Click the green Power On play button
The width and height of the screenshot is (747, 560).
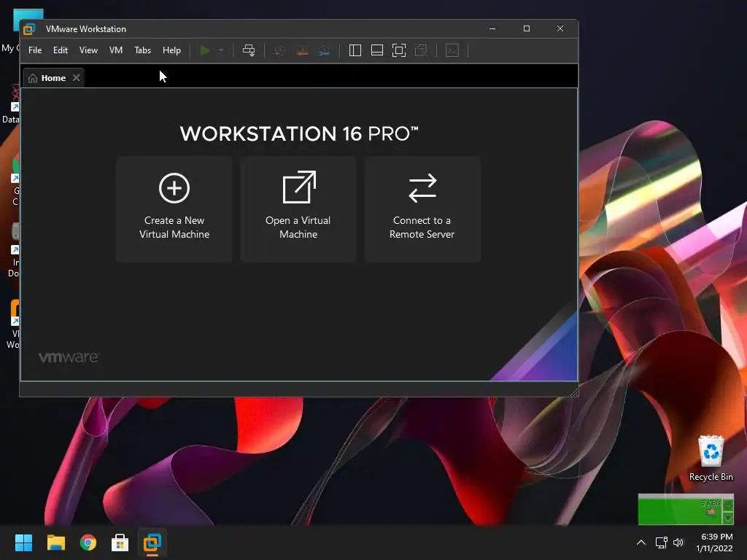pyautogui.click(x=205, y=50)
